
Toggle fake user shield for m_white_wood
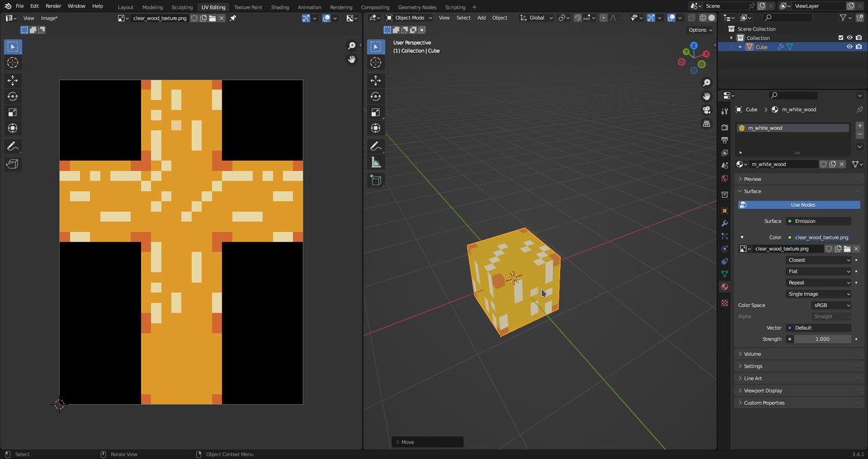[x=824, y=164]
